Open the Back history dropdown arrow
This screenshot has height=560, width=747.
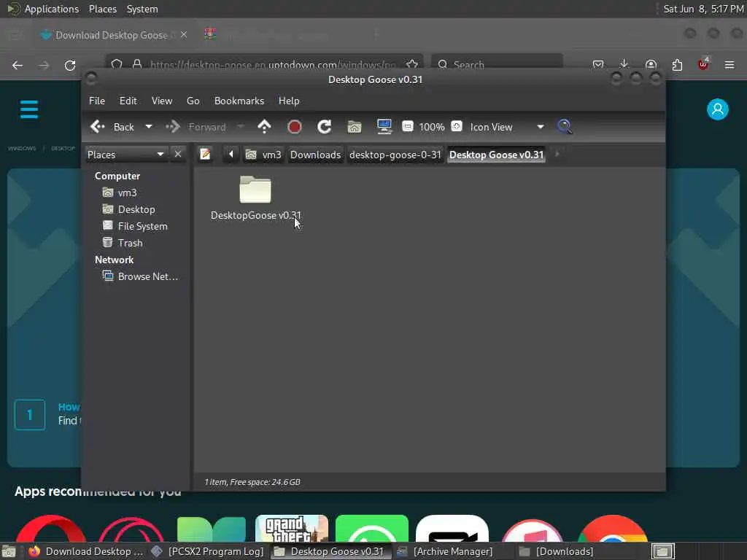(x=148, y=127)
